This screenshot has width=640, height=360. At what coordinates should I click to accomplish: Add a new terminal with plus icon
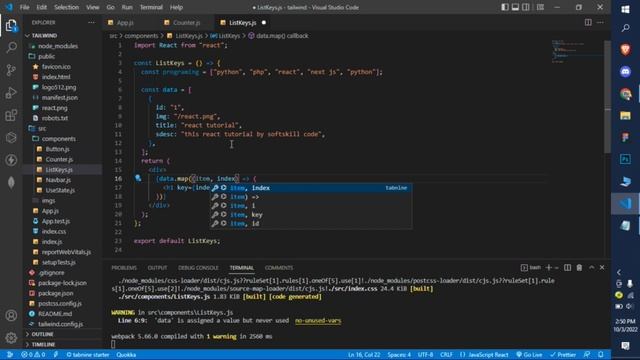549,267
